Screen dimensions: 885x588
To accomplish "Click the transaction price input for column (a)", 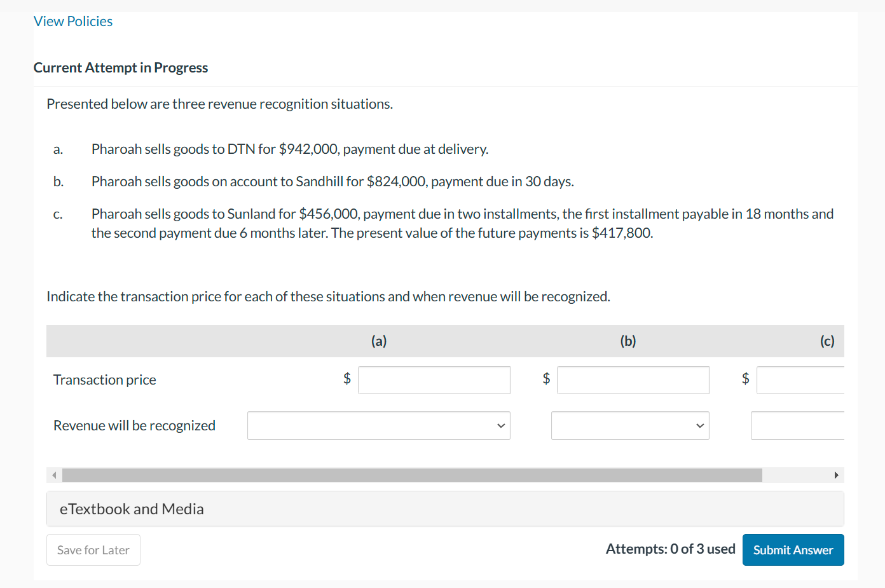I will (434, 379).
